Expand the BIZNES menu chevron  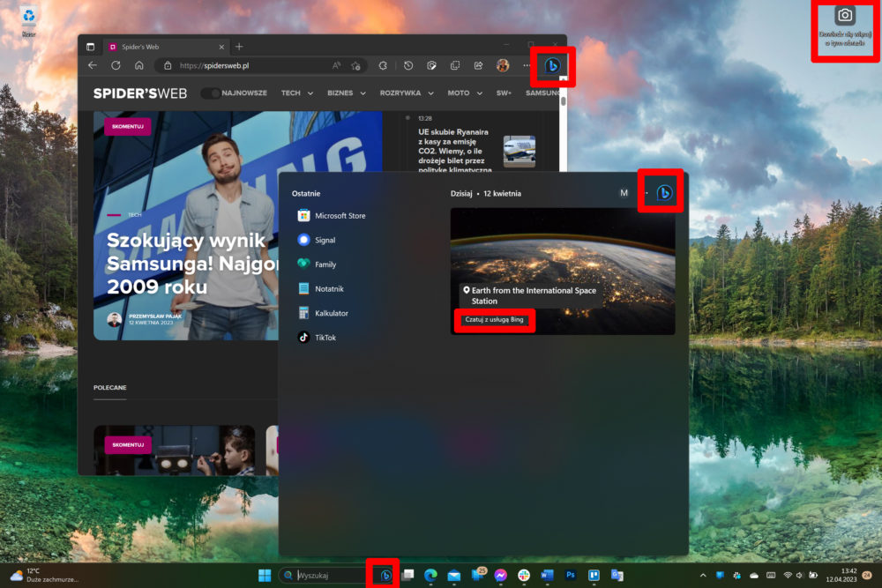363,93
